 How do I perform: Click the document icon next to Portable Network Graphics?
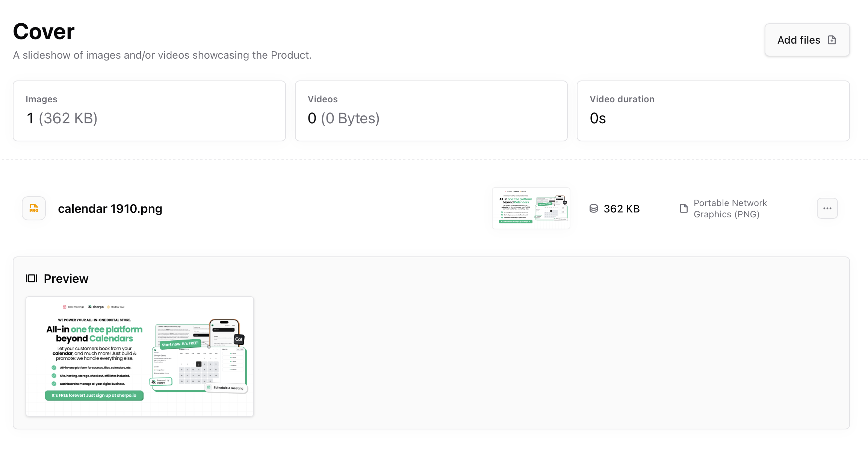(684, 208)
